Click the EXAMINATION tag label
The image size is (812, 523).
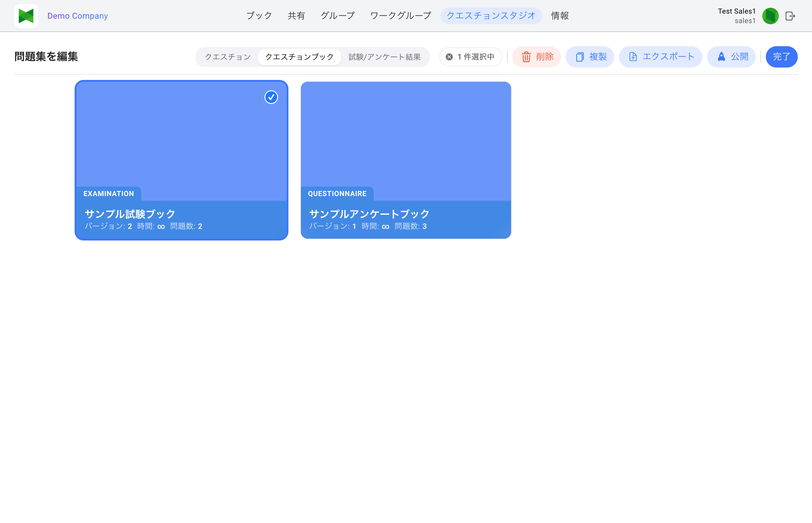click(109, 194)
